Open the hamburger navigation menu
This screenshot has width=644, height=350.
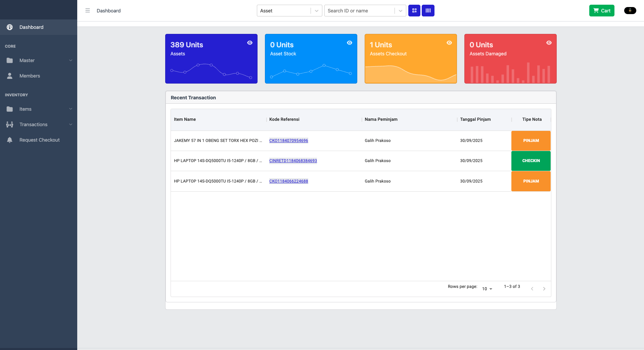point(88,10)
